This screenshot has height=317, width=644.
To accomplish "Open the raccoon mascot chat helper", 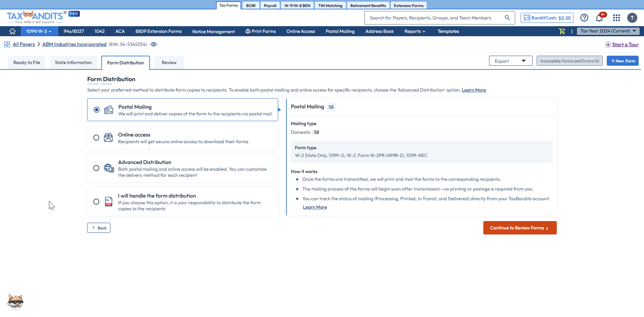I will (15, 302).
